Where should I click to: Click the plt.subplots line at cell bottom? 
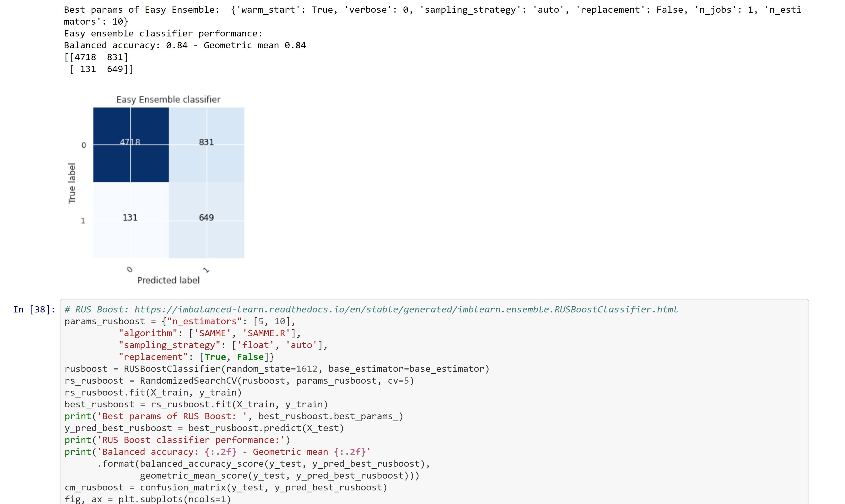tap(148, 499)
